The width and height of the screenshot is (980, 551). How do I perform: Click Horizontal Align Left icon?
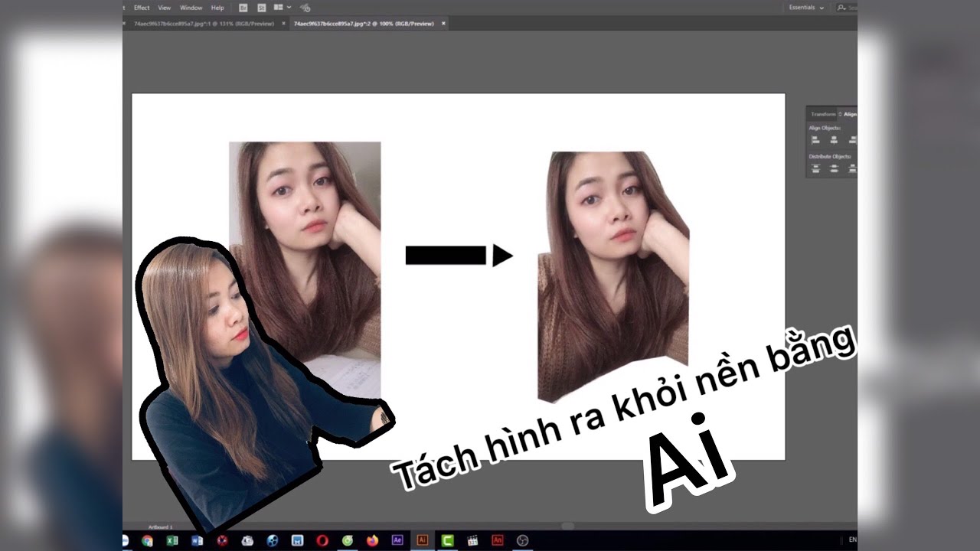[x=815, y=140]
